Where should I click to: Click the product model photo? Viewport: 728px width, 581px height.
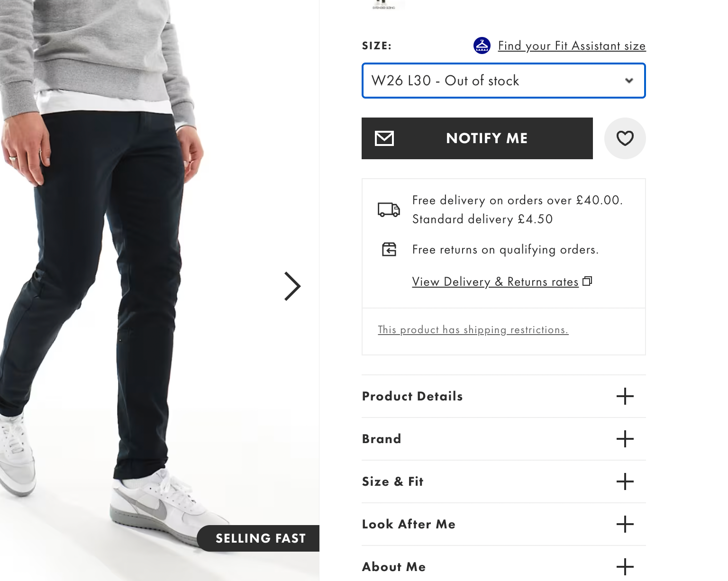[x=118, y=284]
